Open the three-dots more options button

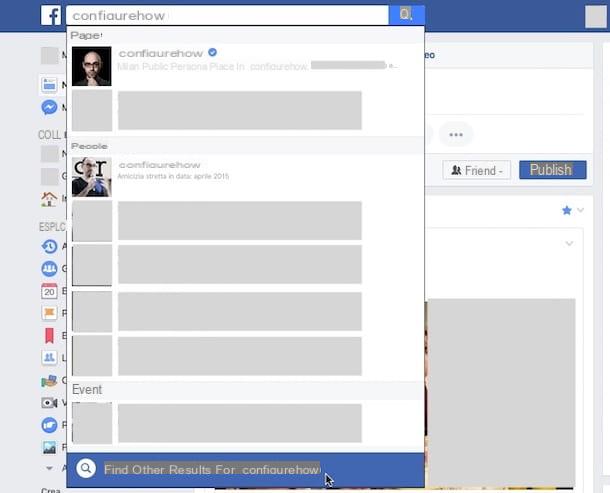[456, 135]
